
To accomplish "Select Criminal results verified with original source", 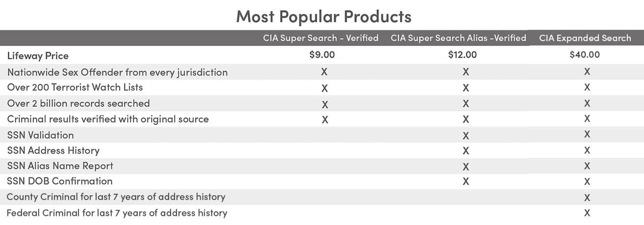I will pyautogui.click(x=108, y=119).
